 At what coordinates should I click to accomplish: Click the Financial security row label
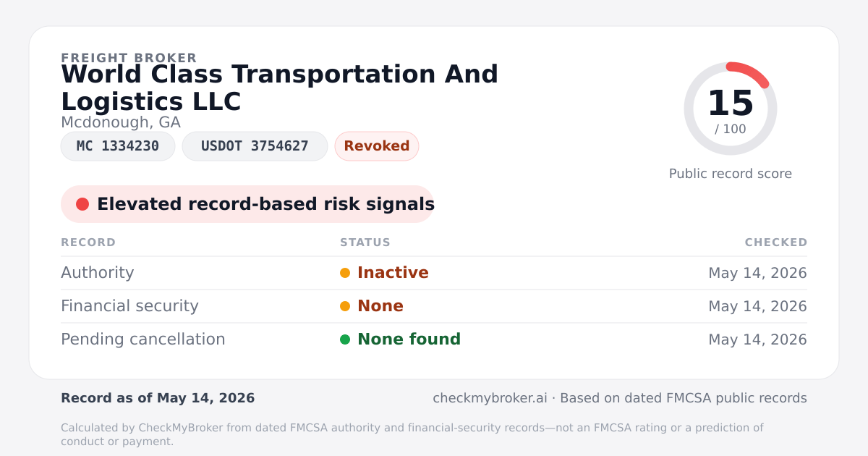tap(129, 306)
